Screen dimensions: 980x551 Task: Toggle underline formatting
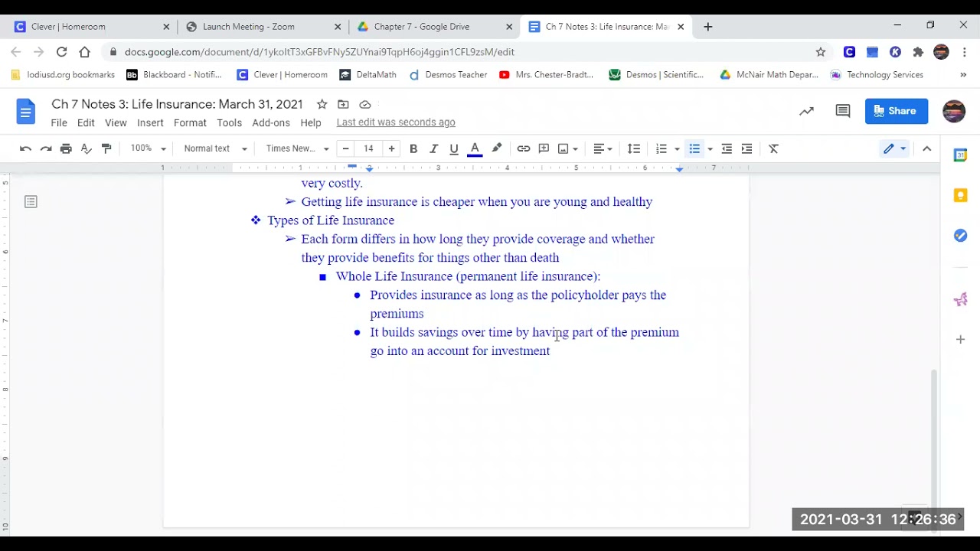coord(454,148)
